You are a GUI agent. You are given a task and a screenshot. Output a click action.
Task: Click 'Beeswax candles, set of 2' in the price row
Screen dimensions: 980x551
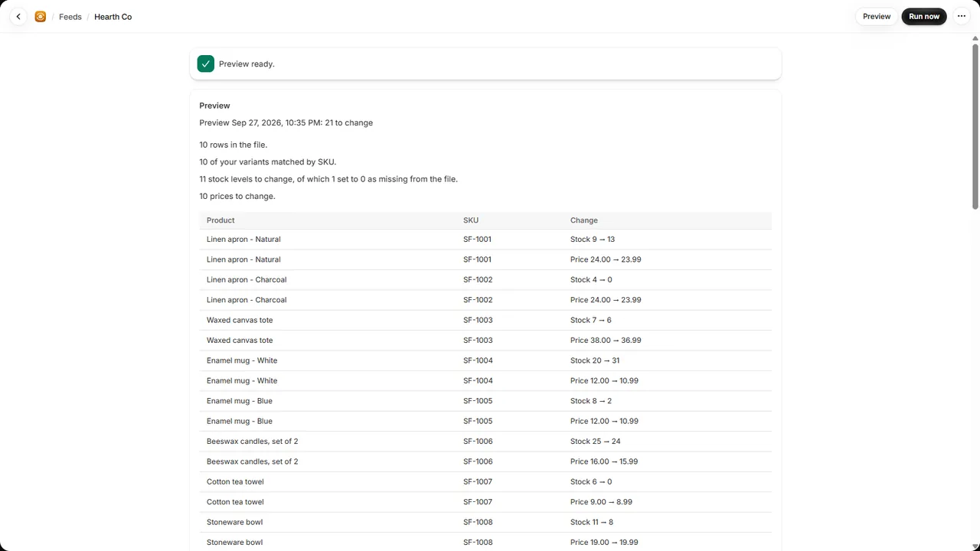pos(253,461)
